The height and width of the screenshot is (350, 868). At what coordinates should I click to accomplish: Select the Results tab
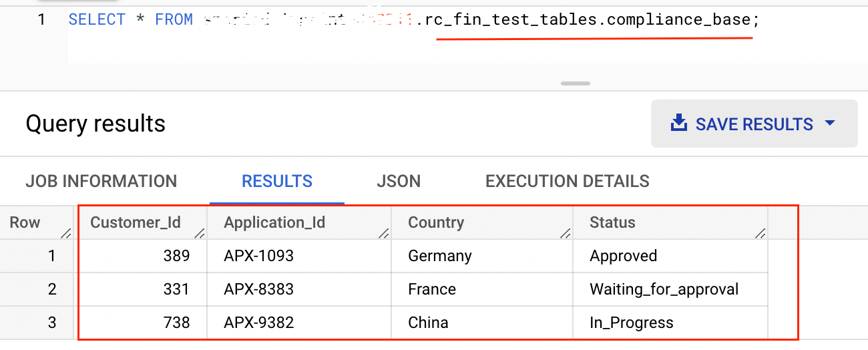point(277,181)
